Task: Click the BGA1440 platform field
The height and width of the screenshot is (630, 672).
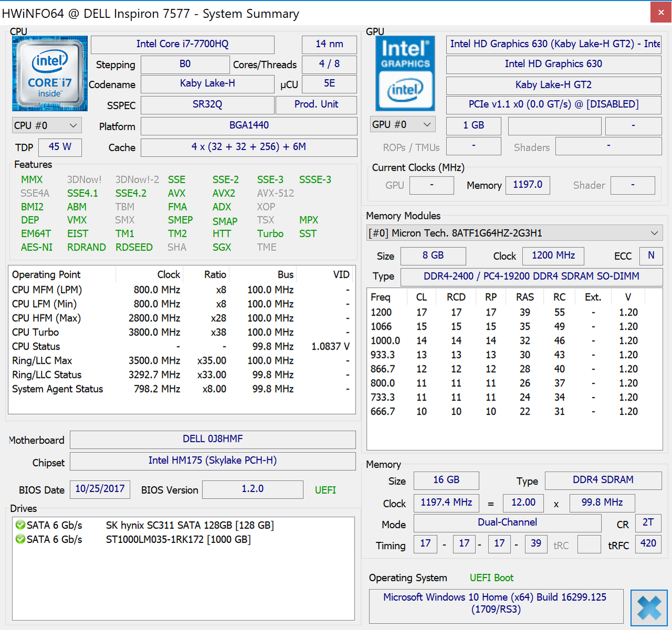Action: pos(249,125)
